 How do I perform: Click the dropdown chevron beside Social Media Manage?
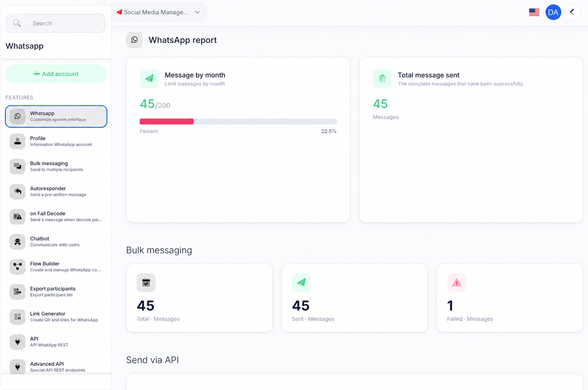(198, 12)
